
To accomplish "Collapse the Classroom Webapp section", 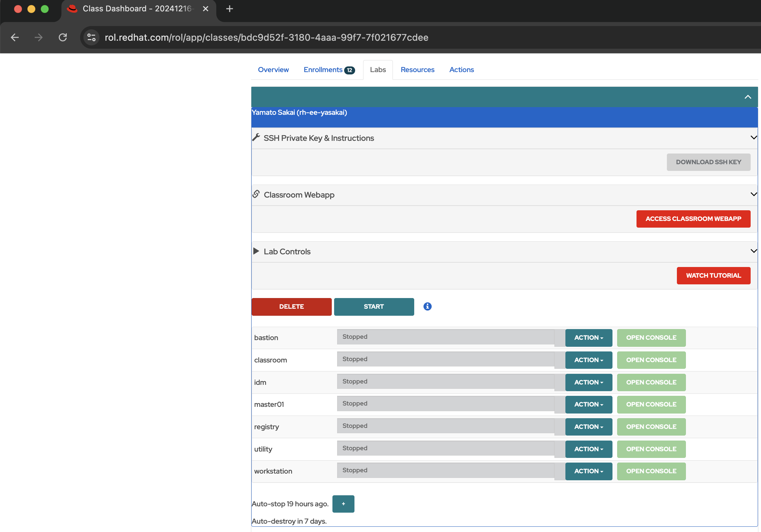I will point(753,194).
